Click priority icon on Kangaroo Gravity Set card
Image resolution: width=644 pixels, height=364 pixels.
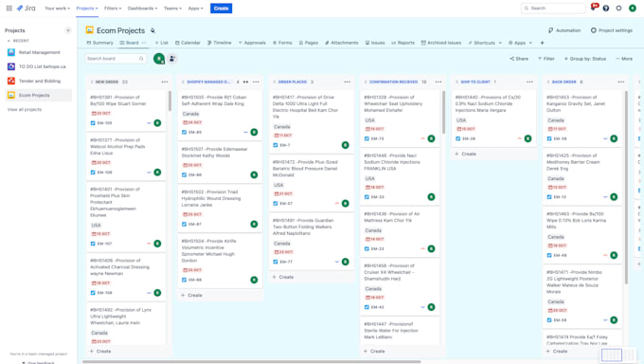click(605, 138)
